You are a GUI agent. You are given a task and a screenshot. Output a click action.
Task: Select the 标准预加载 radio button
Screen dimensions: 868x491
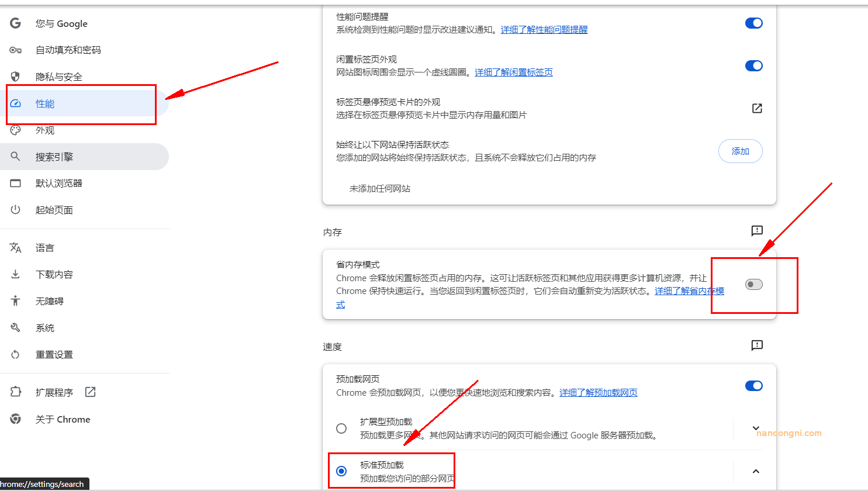pyautogui.click(x=341, y=471)
